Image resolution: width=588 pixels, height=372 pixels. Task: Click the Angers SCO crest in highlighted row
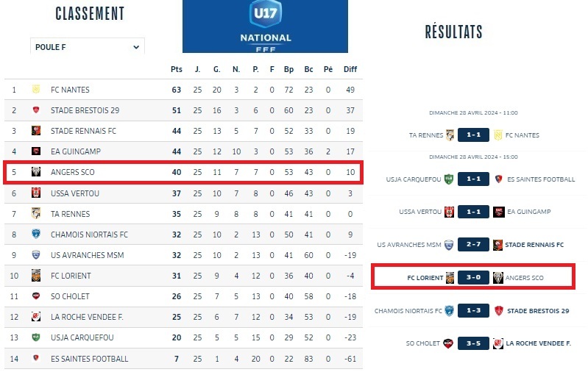coord(35,172)
